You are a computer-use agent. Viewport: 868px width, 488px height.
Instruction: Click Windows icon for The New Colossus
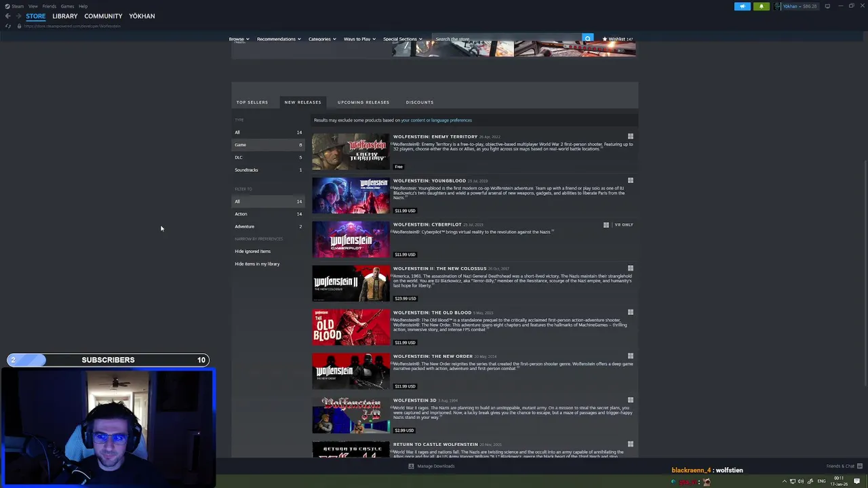click(631, 268)
